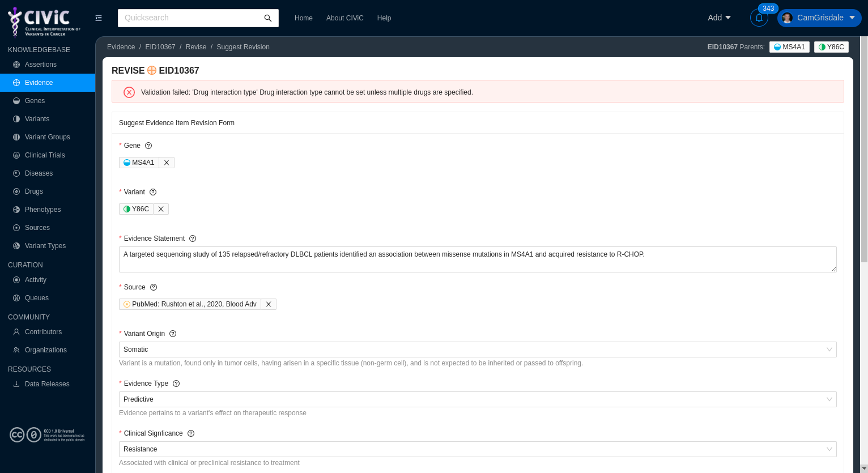Click the sidebar collapse hamburger icon
This screenshot has width=868, height=473.
point(99,18)
